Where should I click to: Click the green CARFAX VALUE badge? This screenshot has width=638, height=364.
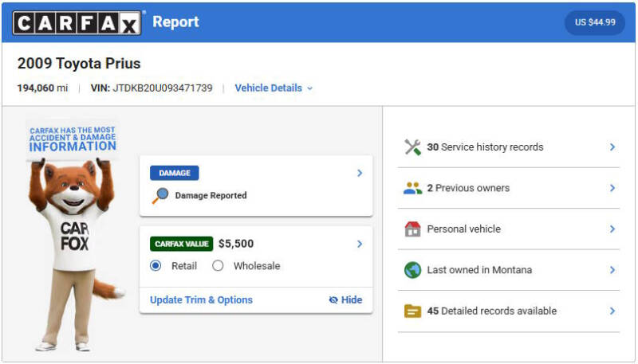pos(182,244)
